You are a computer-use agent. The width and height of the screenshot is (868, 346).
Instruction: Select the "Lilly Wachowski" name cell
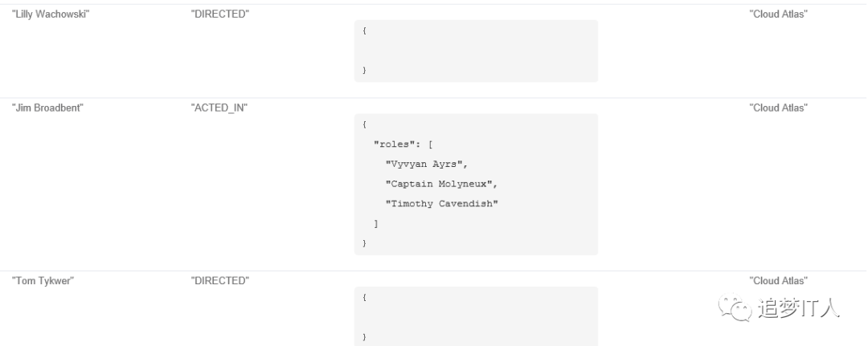click(x=51, y=14)
